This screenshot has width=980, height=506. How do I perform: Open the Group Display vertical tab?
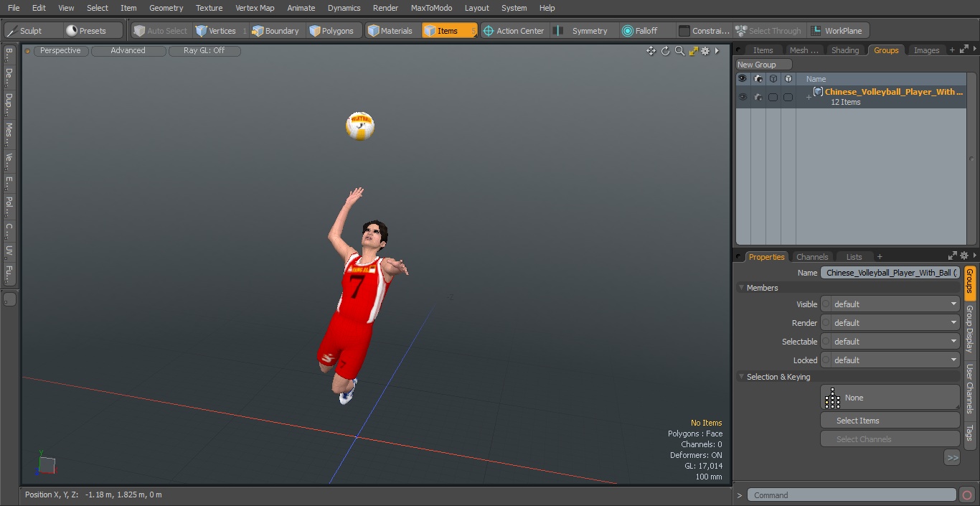click(969, 329)
